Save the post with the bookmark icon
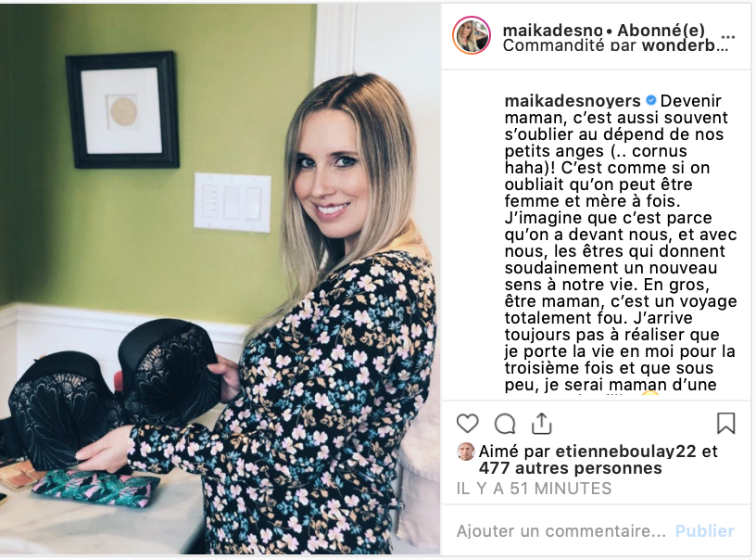 pyautogui.click(x=725, y=424)
